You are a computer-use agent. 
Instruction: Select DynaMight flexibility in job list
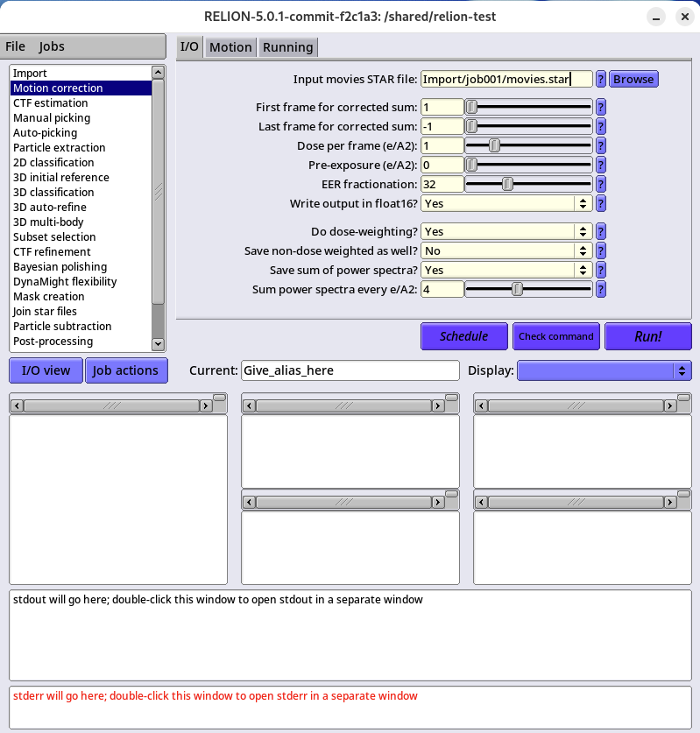pos(81,282)
